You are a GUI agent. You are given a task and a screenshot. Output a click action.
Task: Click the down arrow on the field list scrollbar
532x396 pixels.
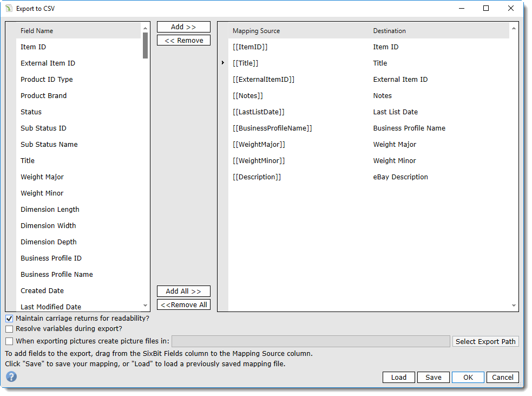(145, 306)
